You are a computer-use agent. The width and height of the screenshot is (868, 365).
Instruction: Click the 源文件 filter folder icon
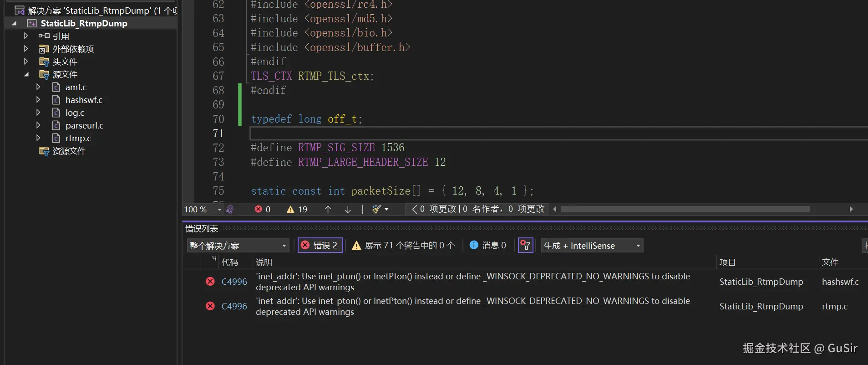pos(44,74)
